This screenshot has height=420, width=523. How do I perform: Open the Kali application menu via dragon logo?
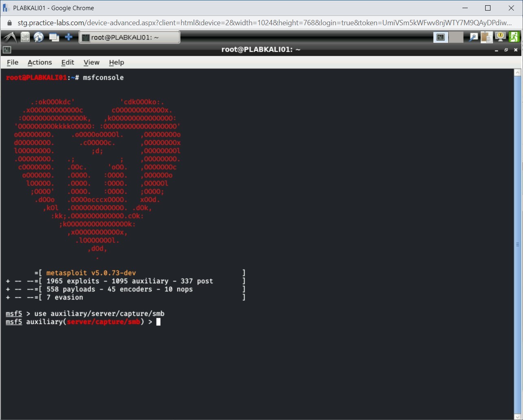(9, 37)
